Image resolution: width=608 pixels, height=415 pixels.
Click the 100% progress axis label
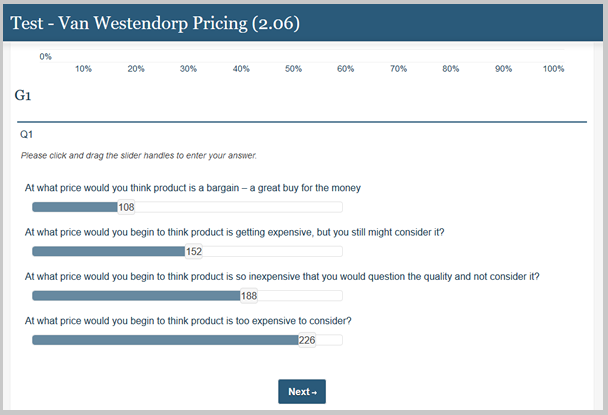[553, 68]
